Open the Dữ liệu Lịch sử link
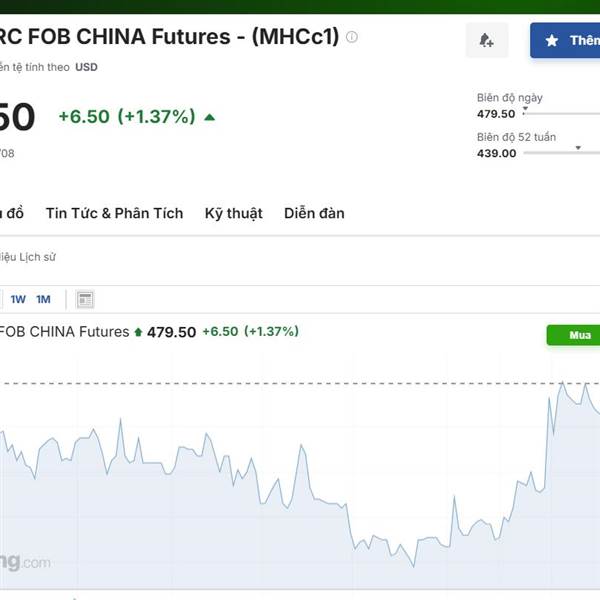The image size is (600, 600). 28,257
